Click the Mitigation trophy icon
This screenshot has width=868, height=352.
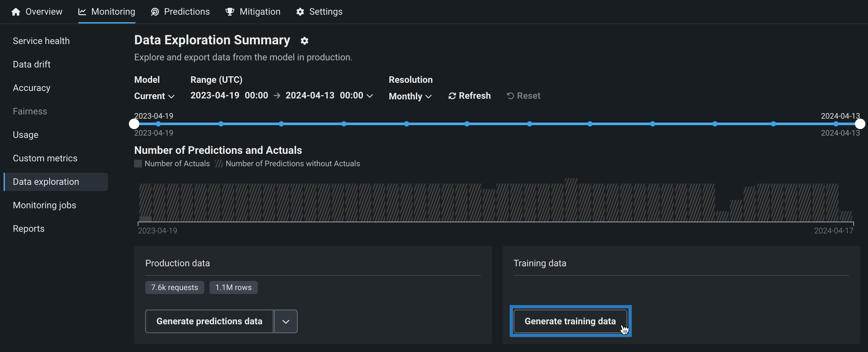(x=230, y=12)
